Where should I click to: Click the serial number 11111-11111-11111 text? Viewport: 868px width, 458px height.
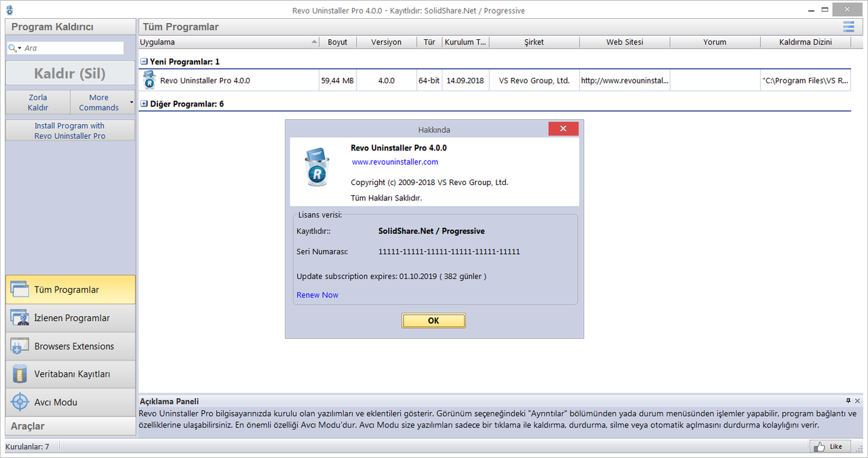coord(449,251)
